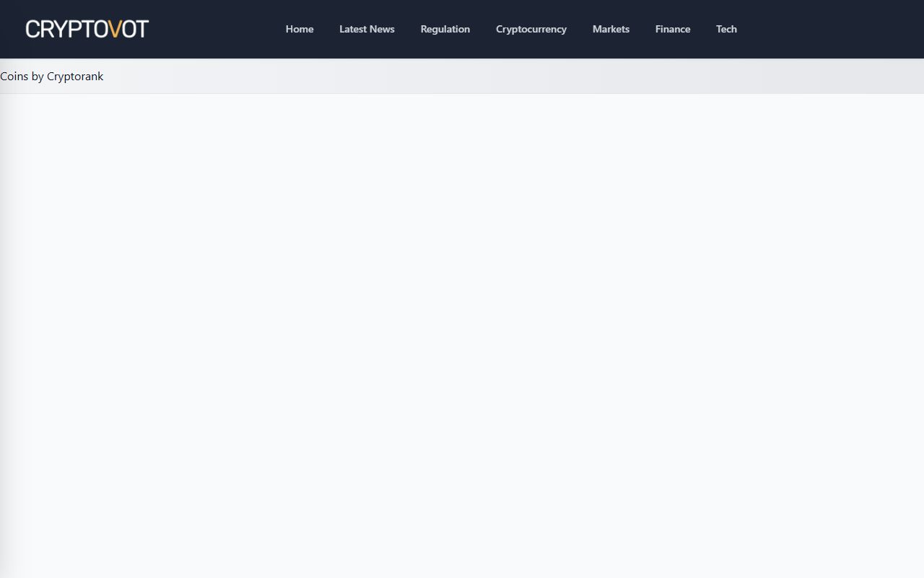This screenshot has width=924, height=578.
Task: Click the word Coins in the widget label
Action: click(14, 77)
